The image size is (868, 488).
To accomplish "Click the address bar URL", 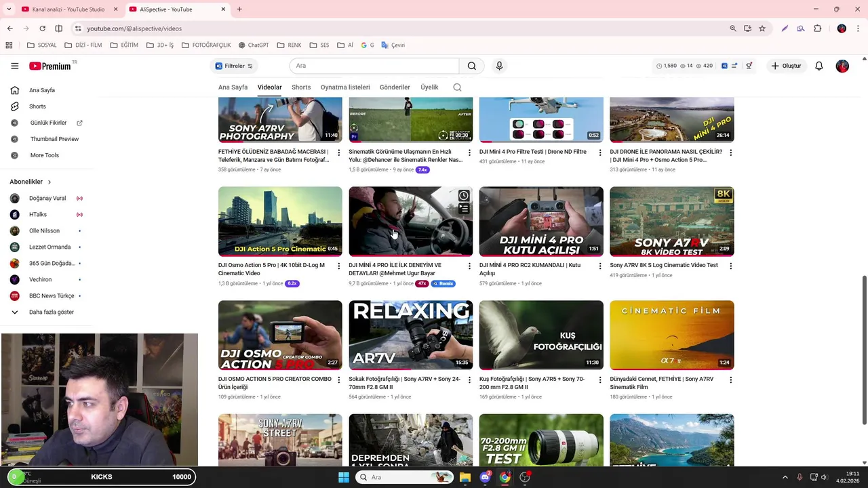I will tap(134, 28).
